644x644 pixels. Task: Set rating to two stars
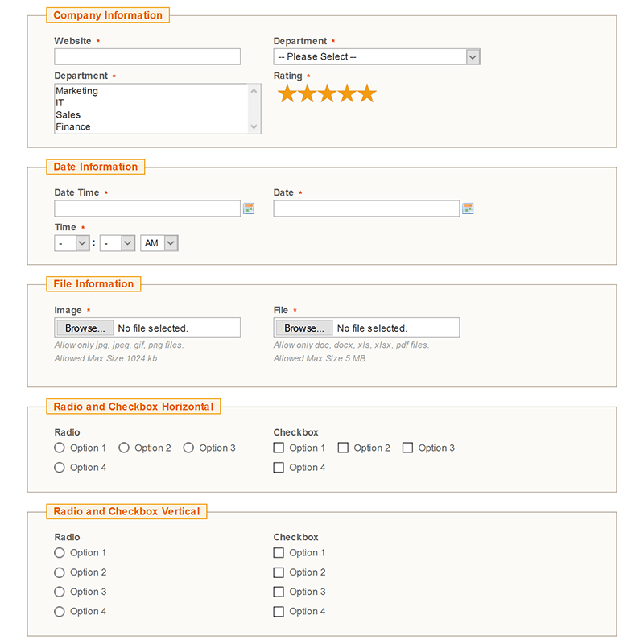point(308,93)
